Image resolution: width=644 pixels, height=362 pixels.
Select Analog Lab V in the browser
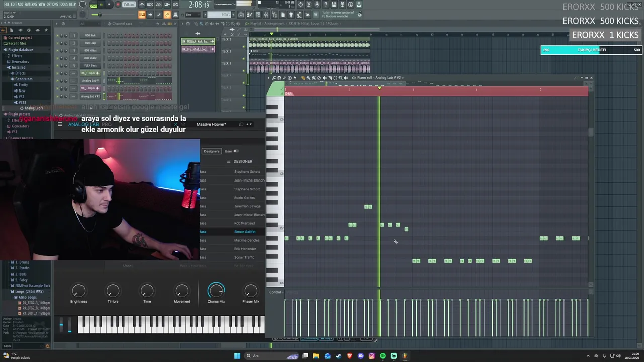[33, 108]
